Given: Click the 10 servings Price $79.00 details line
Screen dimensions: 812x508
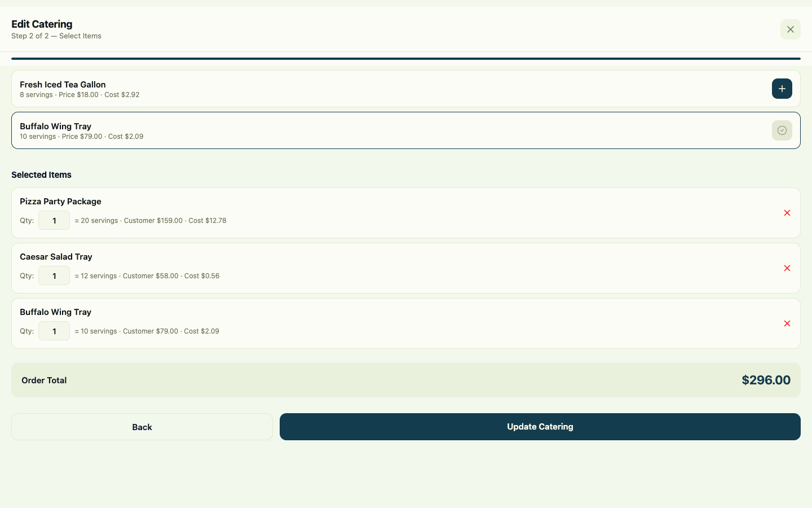Looking at the screenshot, I should (x=81, y=137).
